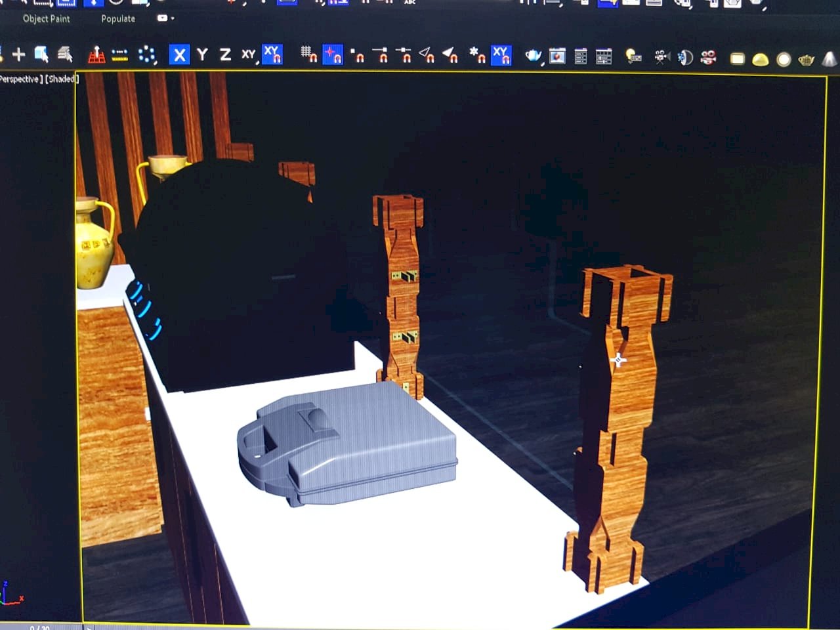Enable the Z axis constraint

point(225,54)
